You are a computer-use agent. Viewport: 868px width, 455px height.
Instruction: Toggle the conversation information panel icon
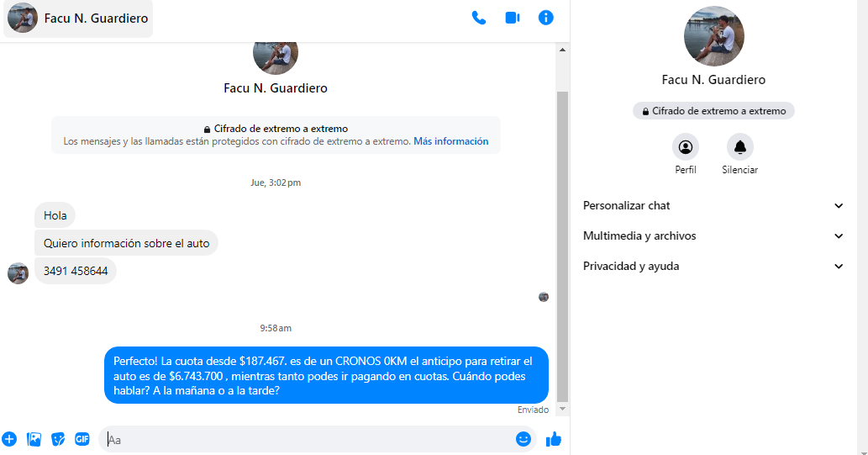click(546, 18)
